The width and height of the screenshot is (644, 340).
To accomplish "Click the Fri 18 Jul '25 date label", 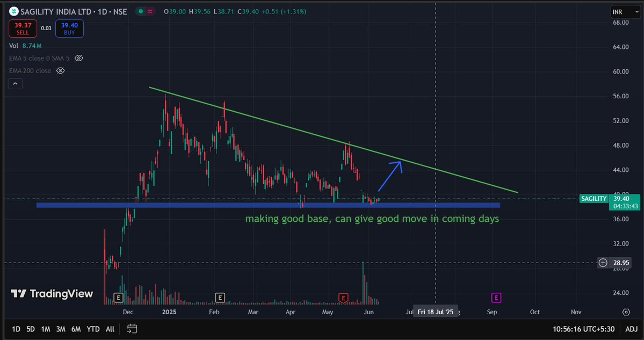I will click(436, 312).
